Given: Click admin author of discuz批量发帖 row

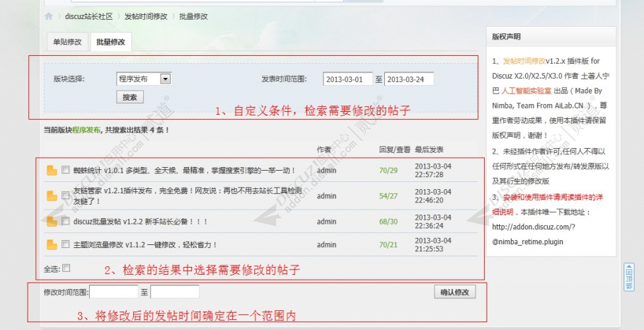Looking at the screenshot, I should pyautogui.click(x=326, y=222).
